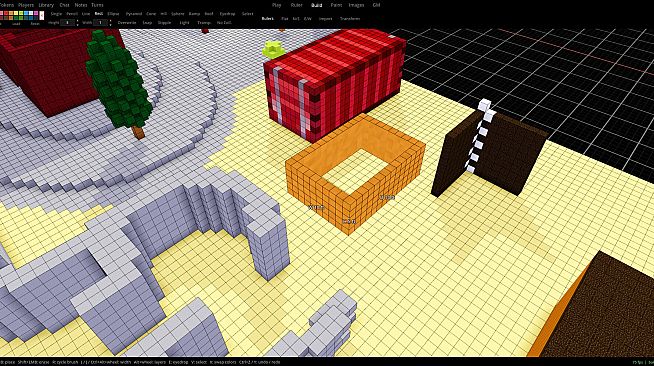This screenshot has height=366, width=654.
Task: Switch to Ruler mode
Action: point(297,5)
